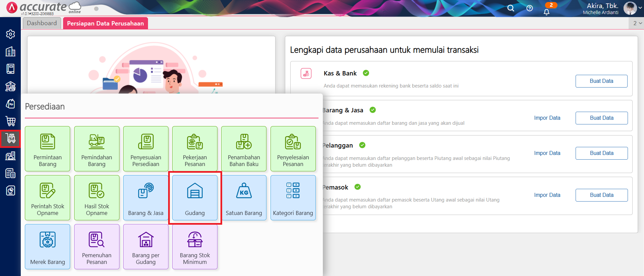Open the Gudang warehouse module
This screenshot has height=276, width=644.
[x=195, y=198]
